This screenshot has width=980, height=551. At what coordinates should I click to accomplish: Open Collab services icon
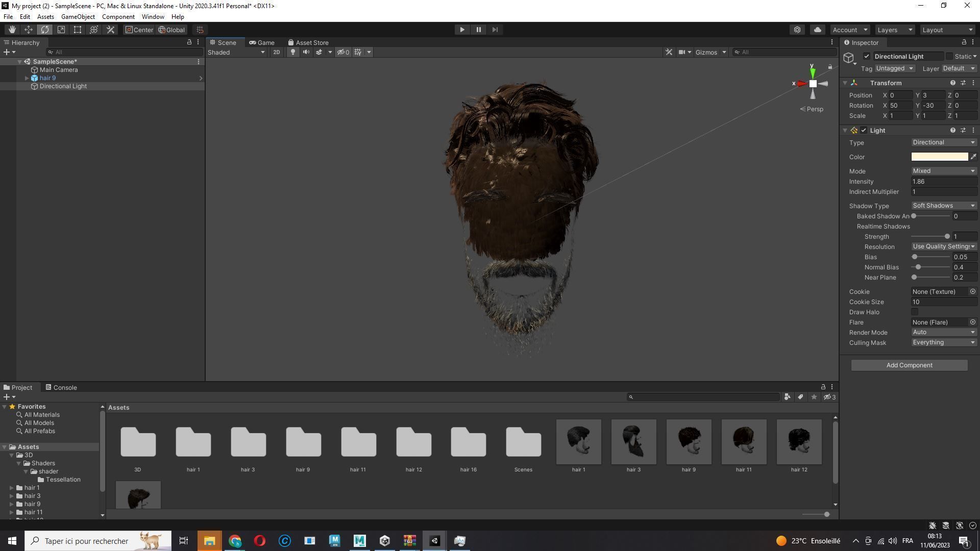[797, 30]
